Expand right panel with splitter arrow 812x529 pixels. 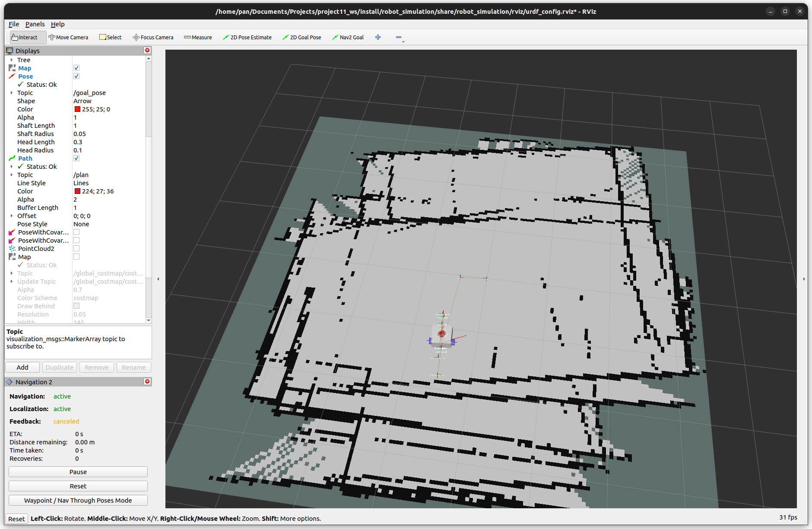(x=804, y=279)
